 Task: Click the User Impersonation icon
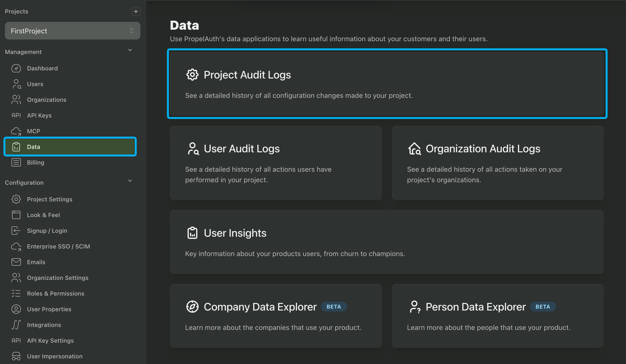coord(16,356)
